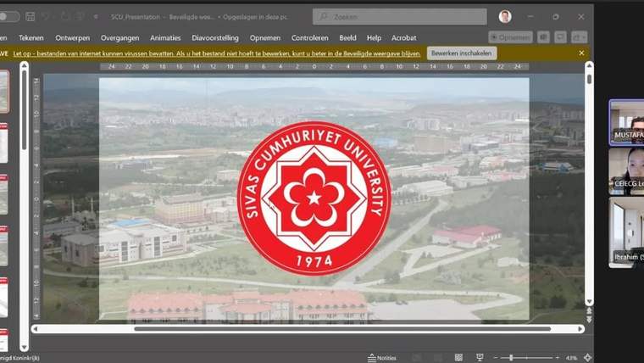Click the 43% zoom level value
The image size is (644, 363).
pyautogui.click(x=571, y=358)
